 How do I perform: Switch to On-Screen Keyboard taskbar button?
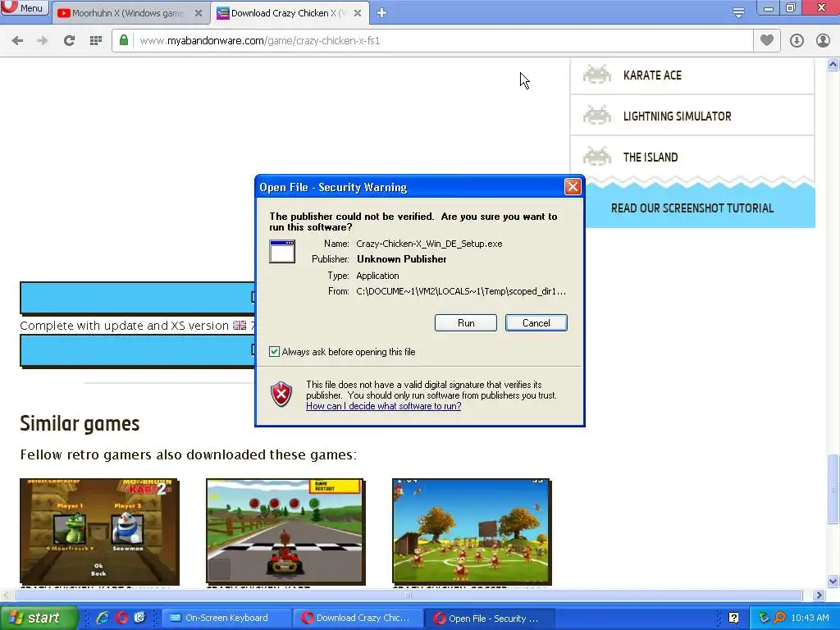(x=226, y=618)
